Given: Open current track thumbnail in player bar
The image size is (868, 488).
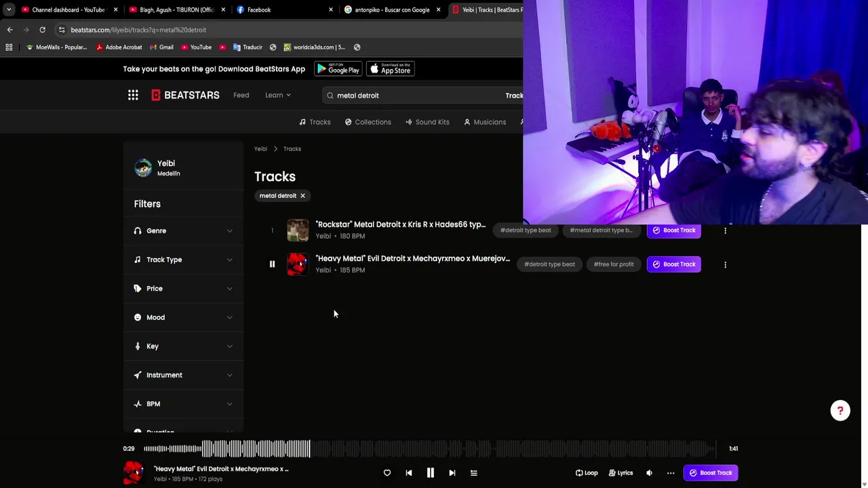Looking at the screenshot, I should point(134,473).
